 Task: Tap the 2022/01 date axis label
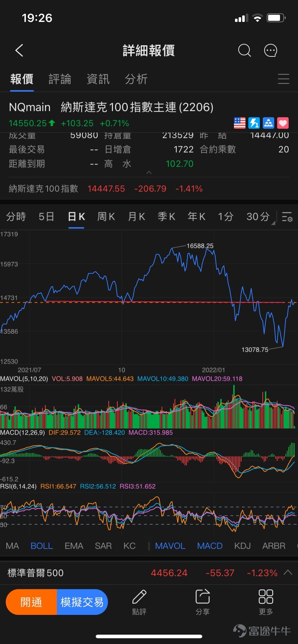tap(213, 370)
